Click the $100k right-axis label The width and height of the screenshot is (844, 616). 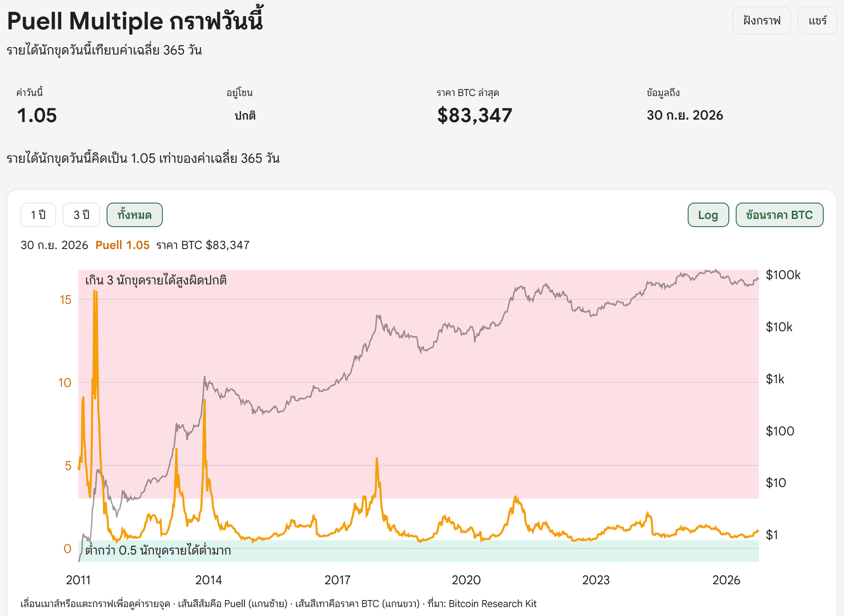pyautogui.click(x=783, y=275)
